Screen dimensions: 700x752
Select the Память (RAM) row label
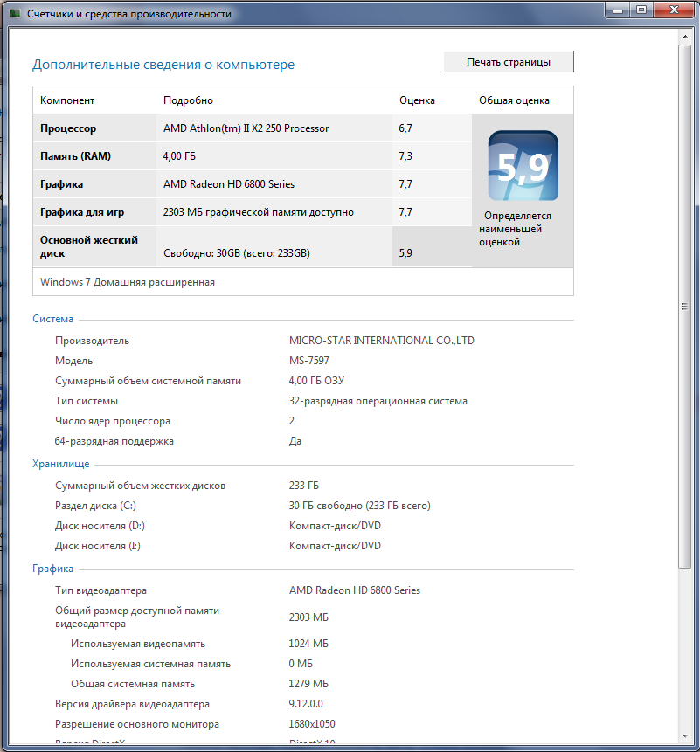coord(75,156)
